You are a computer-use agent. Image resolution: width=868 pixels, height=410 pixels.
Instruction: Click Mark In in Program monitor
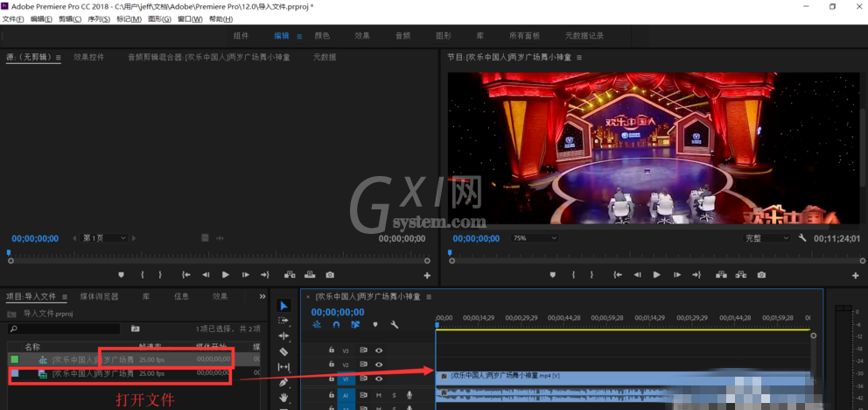573,275
